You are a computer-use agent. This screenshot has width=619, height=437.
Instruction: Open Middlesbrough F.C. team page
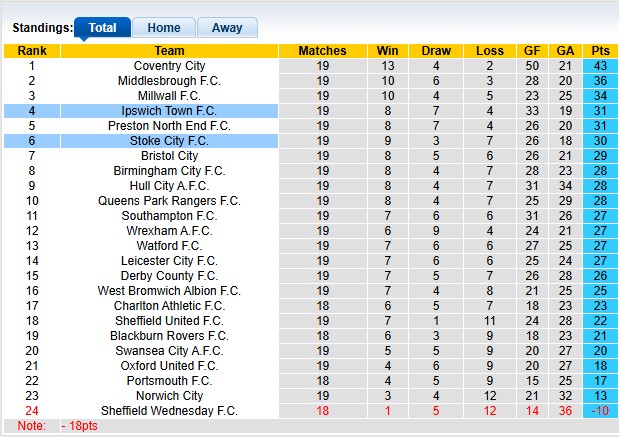[169, 81]
